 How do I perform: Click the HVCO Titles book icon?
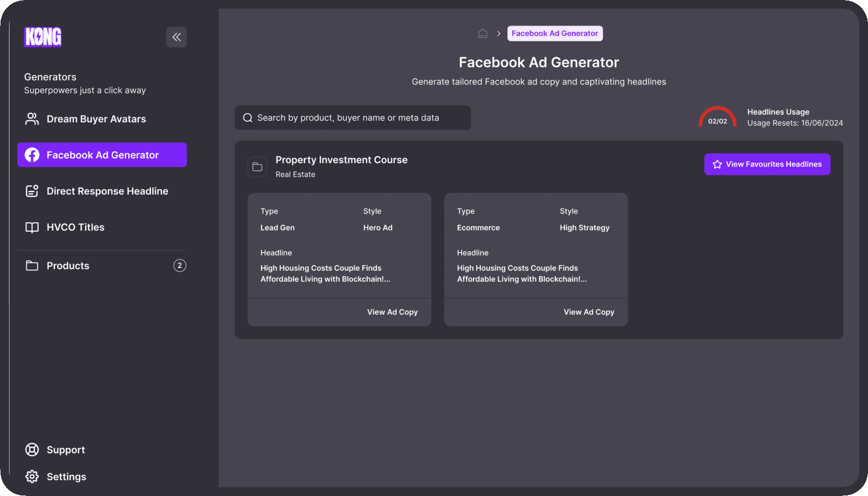[x=32, y=228]
